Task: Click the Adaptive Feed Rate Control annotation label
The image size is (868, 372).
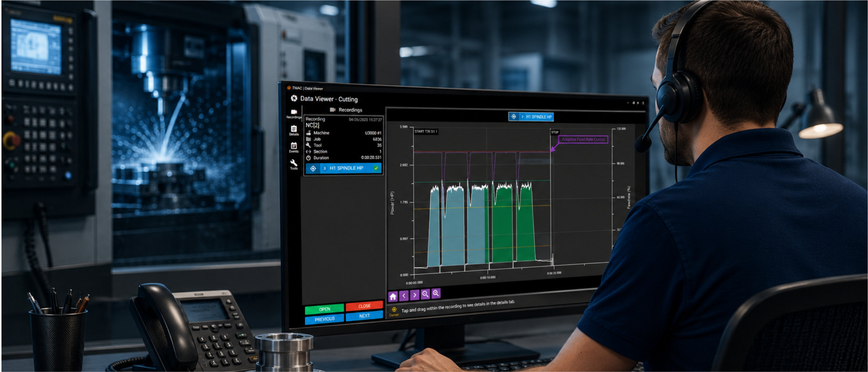Action: click(x=583, y=139)
